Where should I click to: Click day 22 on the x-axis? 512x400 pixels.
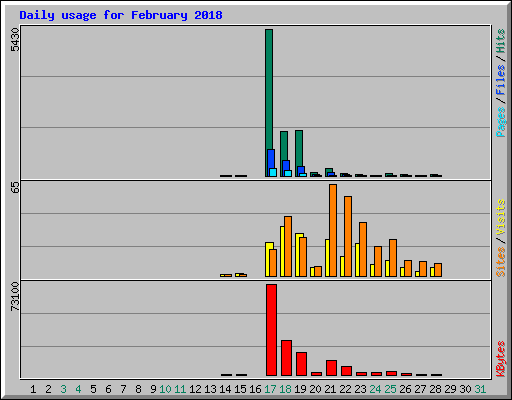tap(345, 389)
